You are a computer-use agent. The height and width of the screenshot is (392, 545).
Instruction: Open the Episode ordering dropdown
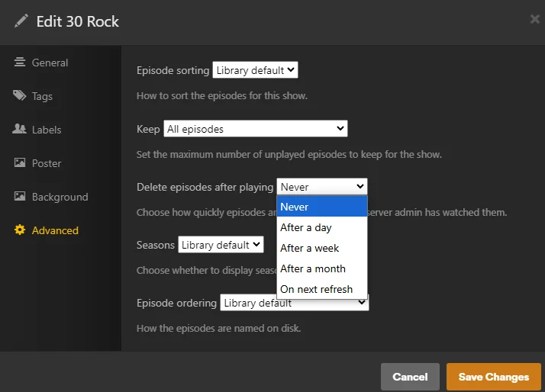(x=295, y=303)
